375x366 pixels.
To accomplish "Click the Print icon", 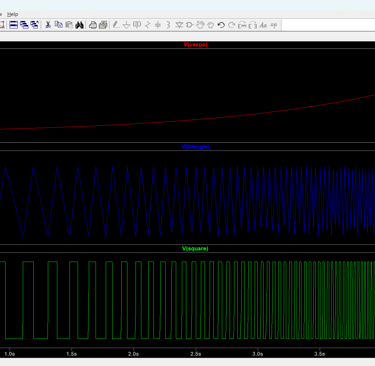I will 93,25.
